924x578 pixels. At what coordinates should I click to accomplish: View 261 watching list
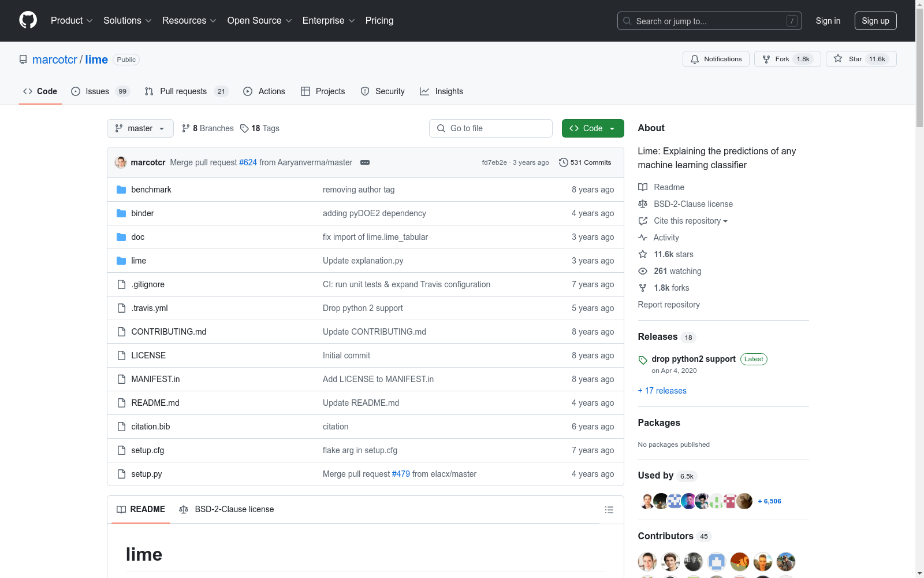pos(670,271)
